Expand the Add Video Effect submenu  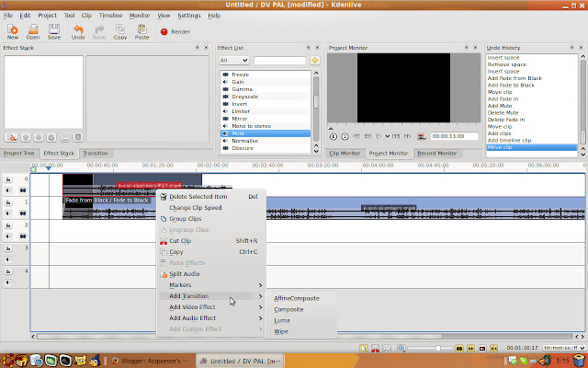(211, 307)
